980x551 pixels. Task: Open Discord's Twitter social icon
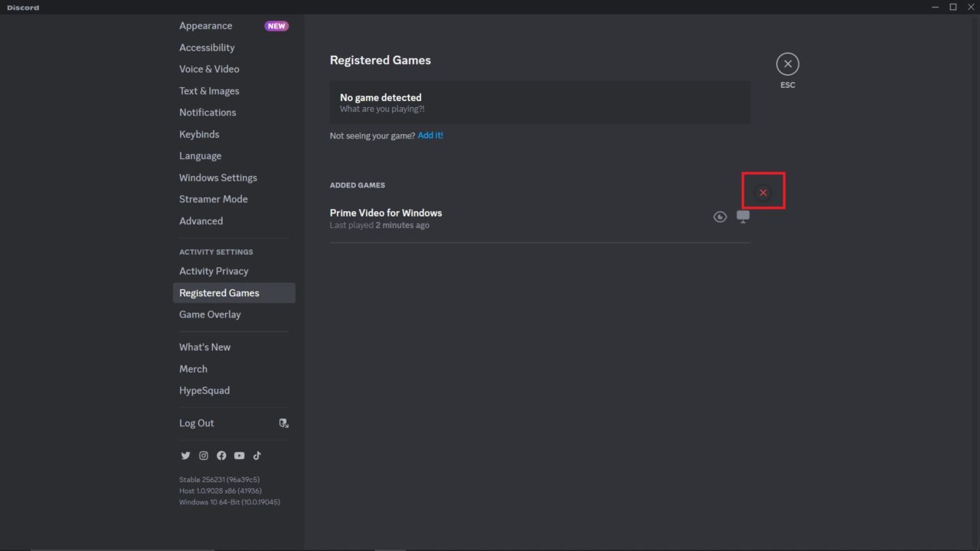(185, 455)
